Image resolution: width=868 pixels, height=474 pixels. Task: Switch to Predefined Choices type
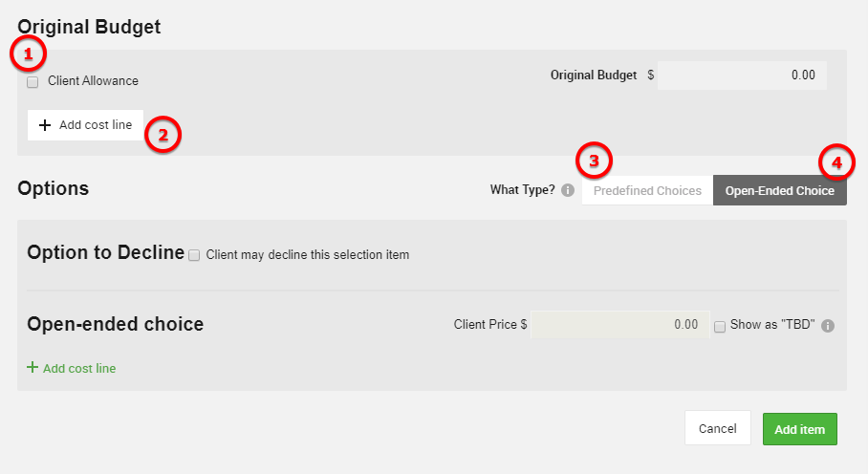pyautogui.click(x=647, y=190)
